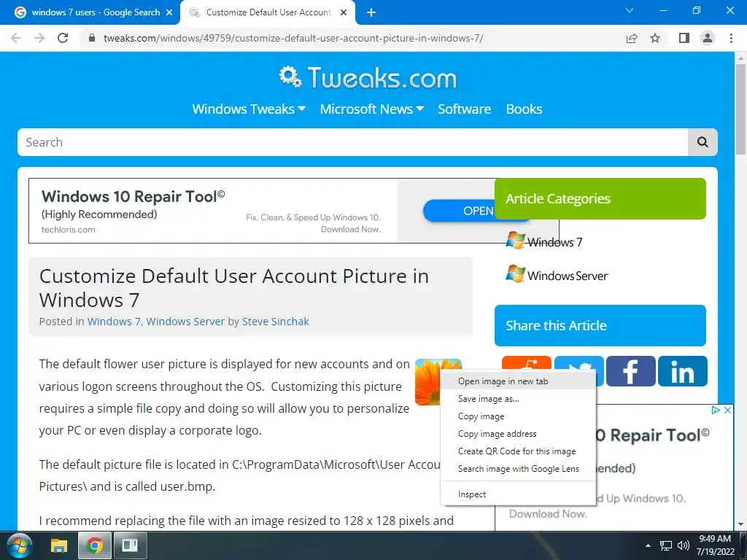Bookmark this page with the star icon

(x=655, y=38)
